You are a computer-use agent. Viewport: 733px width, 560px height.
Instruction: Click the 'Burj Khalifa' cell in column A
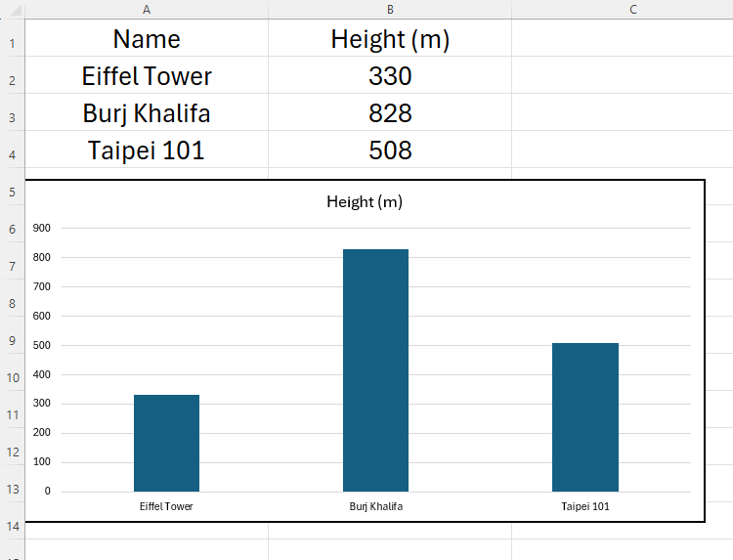click(147, 112)
